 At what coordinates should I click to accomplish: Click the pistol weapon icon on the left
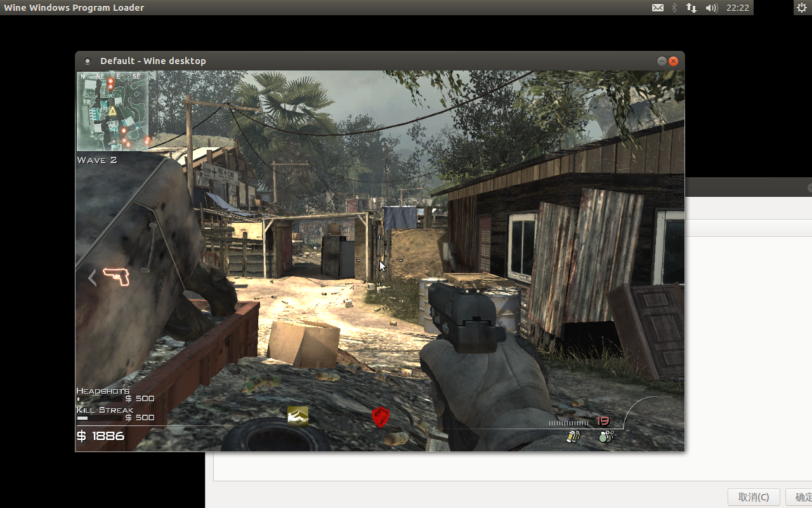pos(116,277)
